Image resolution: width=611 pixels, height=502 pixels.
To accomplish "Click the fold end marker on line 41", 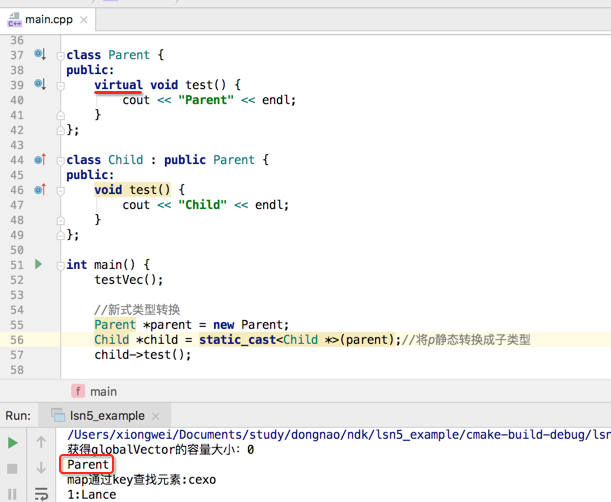I will 60,115.
